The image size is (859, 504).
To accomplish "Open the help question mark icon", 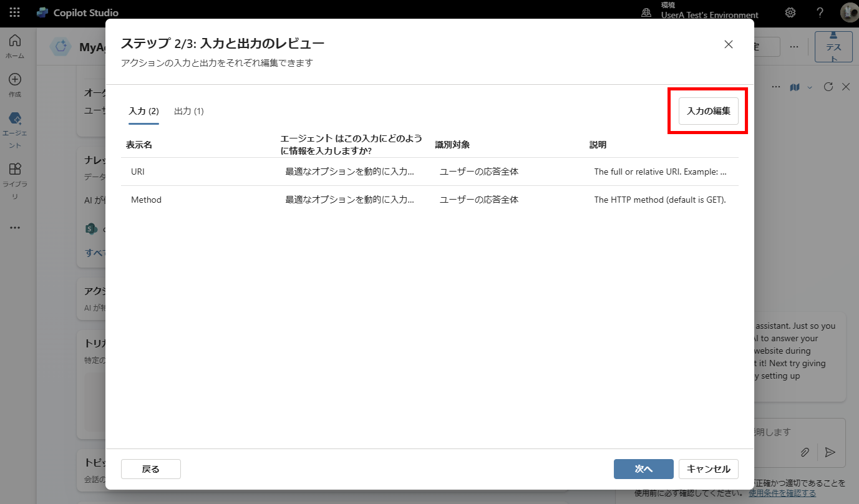I will [820, 12].
